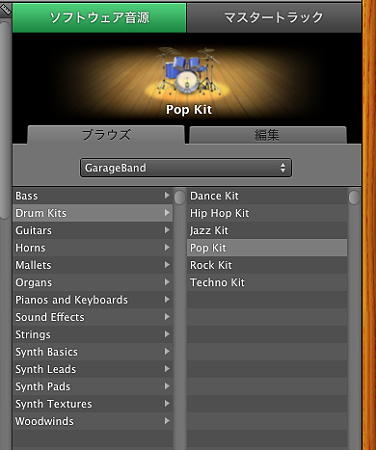Viewport: 376px width, 450px height.
Task: Choose the Pop Kit instrument in list
Action: tap(267, 248)
